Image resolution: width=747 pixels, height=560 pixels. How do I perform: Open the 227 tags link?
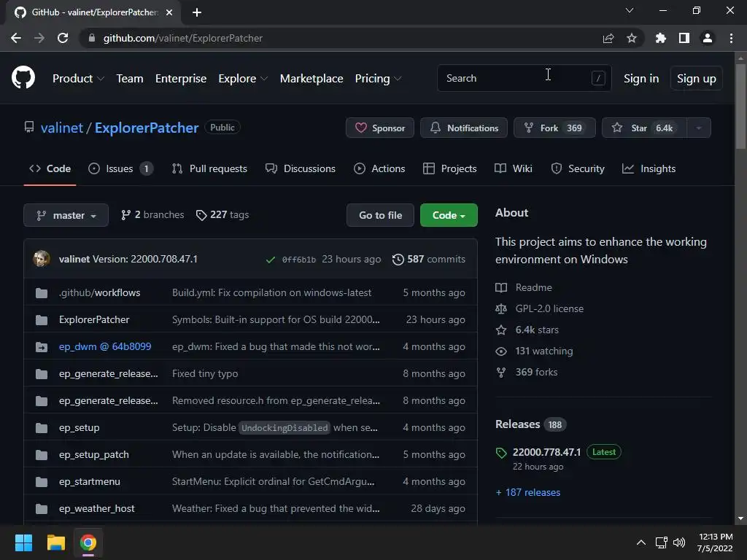(x=222, y=215)
